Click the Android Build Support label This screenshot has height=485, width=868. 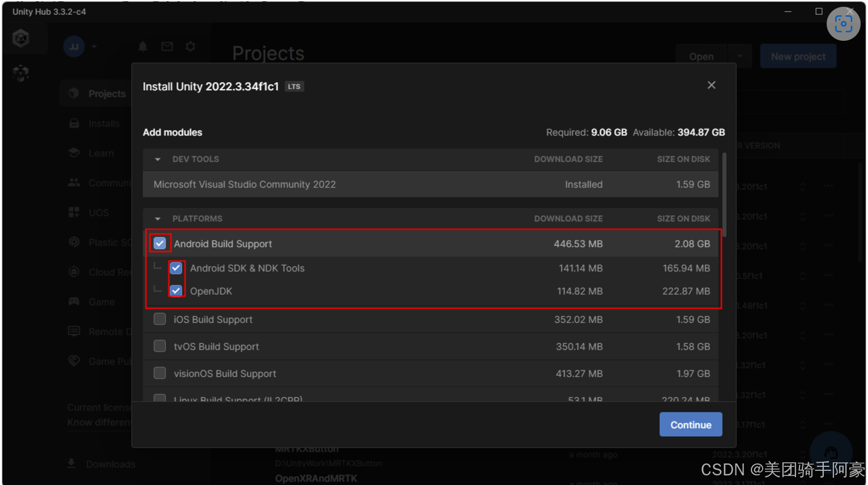[223, 244]
